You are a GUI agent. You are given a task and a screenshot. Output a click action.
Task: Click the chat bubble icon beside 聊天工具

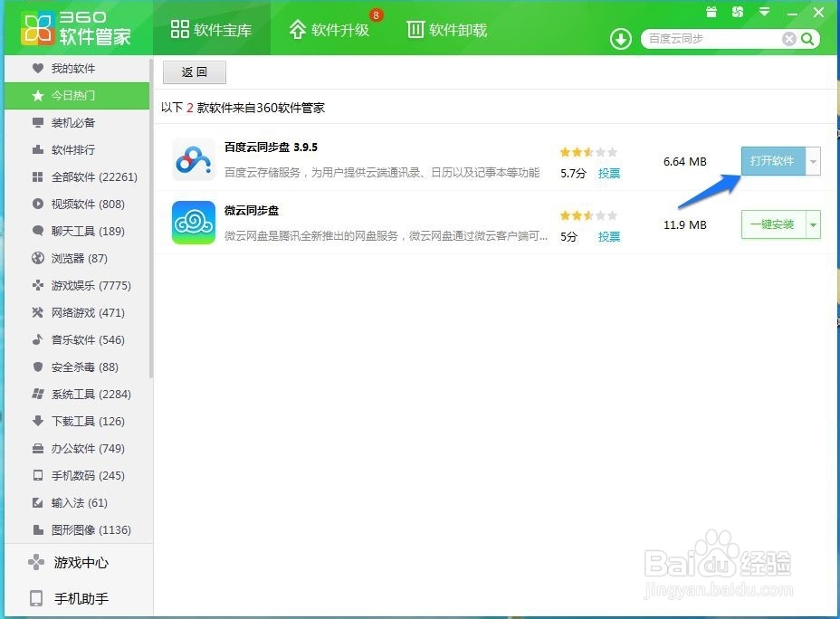coord(37,231)
